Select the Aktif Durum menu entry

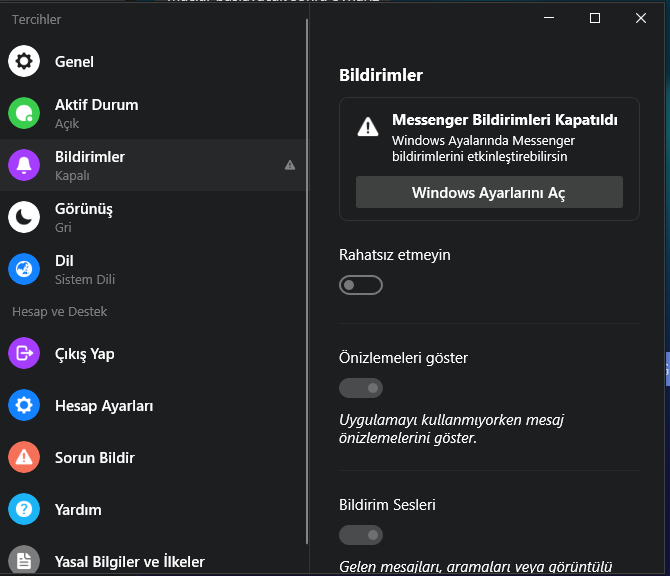[153, 113]
